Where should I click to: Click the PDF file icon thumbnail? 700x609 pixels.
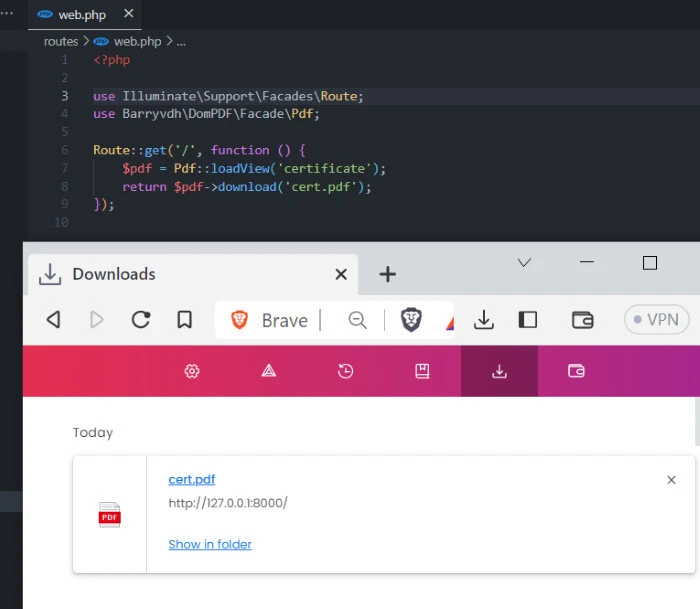(x=109, y=515)
